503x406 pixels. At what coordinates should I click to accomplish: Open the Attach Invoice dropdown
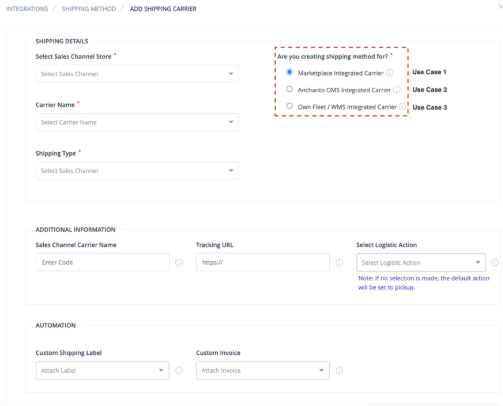pyautogui.click(x=263, y=371)
